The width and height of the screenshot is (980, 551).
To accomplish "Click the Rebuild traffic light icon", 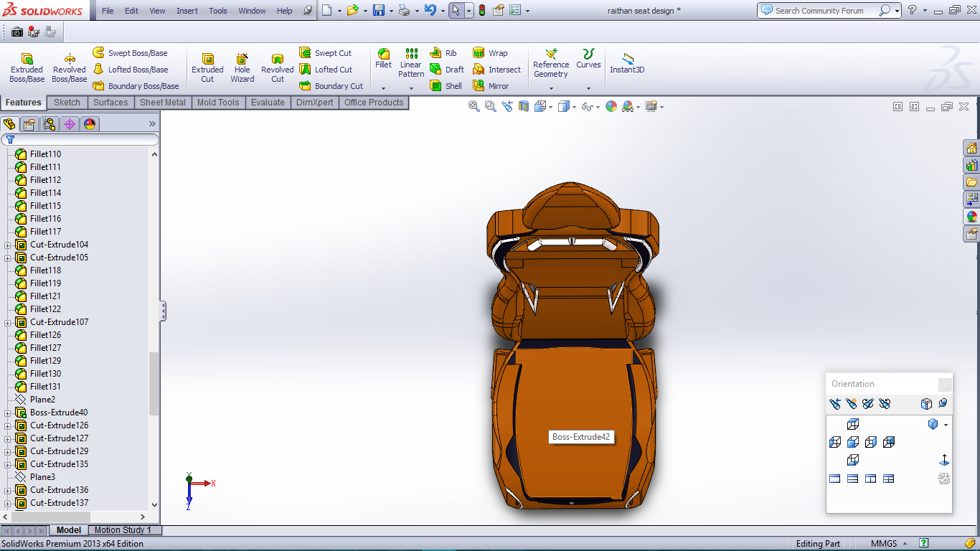I will [x=481, y=10].
